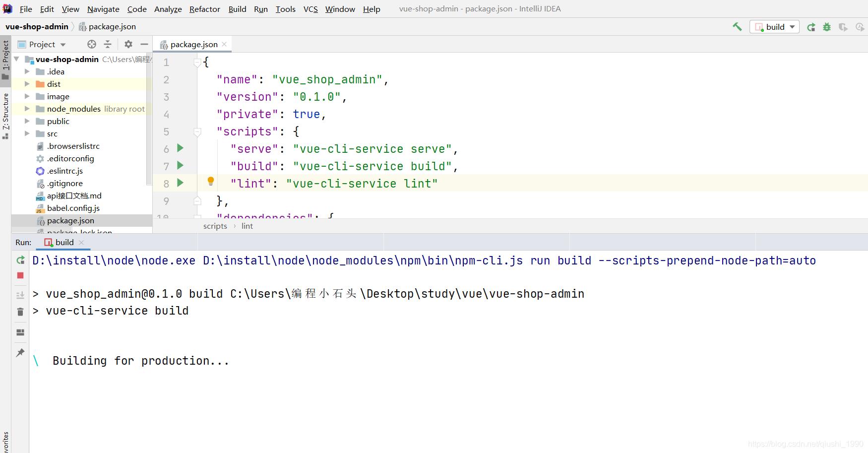Viewport: 868px width, 453px height.
Task: Place cursor on the "version" line in editor
Action: (x=282, y=97)
